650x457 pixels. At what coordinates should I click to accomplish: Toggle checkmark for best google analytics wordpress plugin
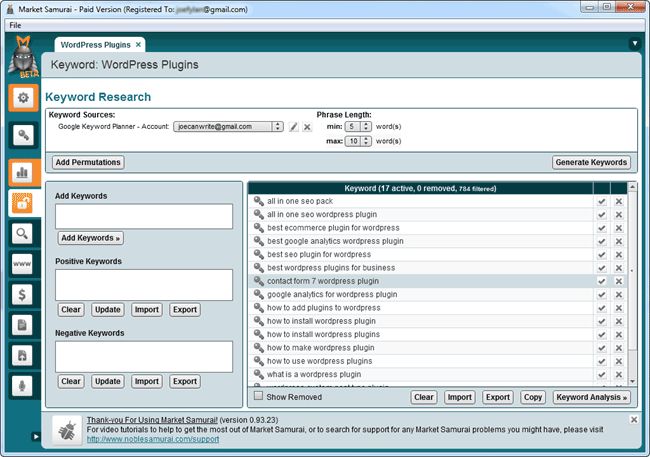(601, 241)
